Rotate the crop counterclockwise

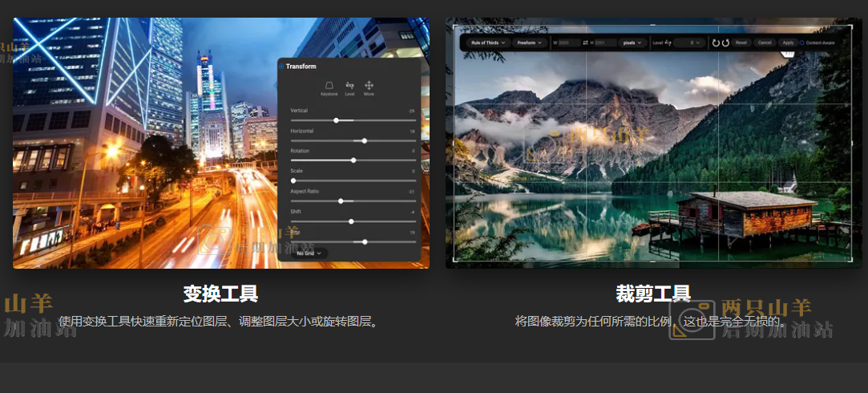pyautogui.click(x=716, y=43)
